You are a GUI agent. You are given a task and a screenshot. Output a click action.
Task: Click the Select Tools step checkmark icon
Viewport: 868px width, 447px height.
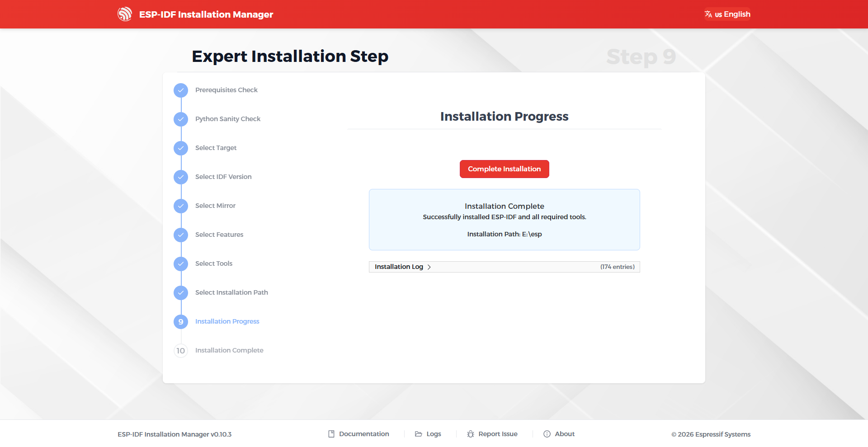(181, 264)
